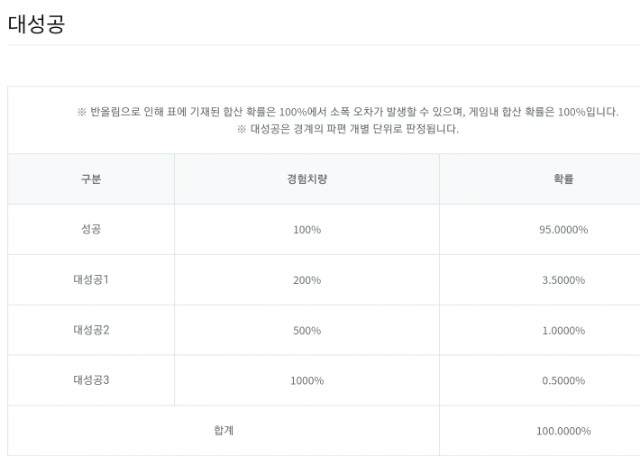Image resolution: width=640 pixels, height=456 pixels.
Task: Select the 대성공2 row label
Action: pos(90,329)
